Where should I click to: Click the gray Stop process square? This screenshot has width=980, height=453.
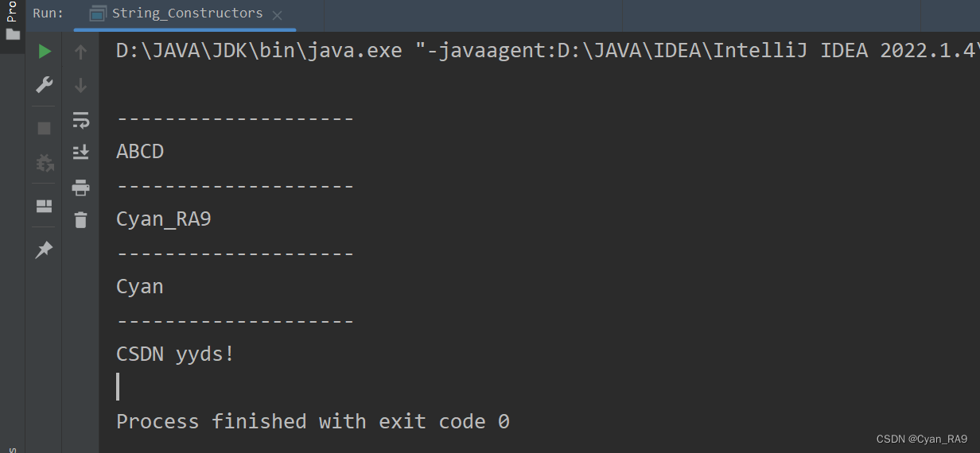45,128
